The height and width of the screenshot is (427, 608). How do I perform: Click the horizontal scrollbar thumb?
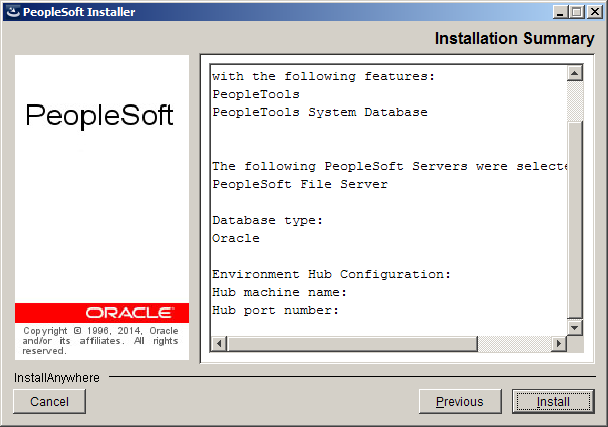tap(352, 344)
